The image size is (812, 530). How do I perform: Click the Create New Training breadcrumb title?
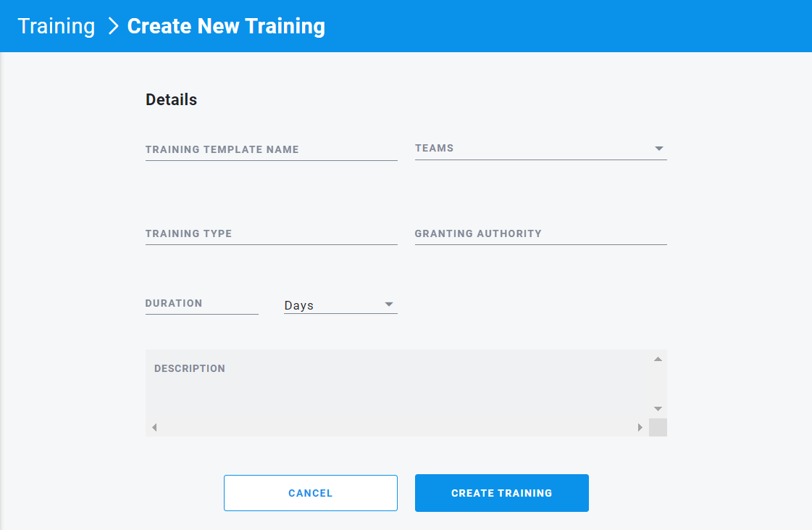pos(226,26)
